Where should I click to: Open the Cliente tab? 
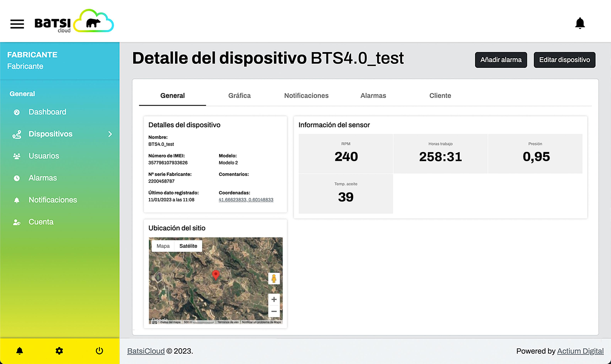click(440, 96)
